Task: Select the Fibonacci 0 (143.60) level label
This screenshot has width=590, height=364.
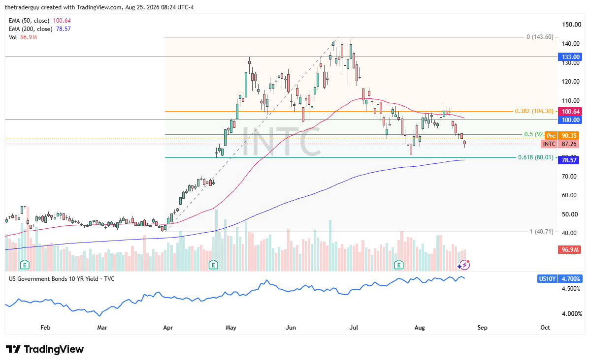Action: point(540,37)
